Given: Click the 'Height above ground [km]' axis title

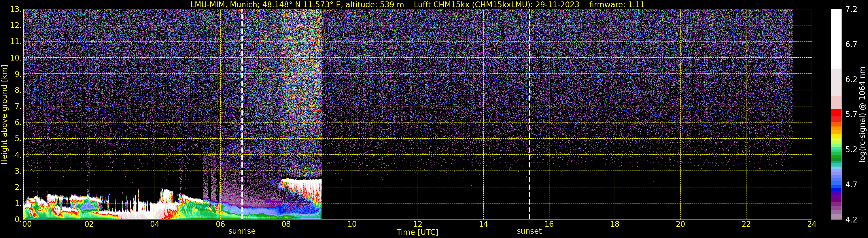Looking at the screenshot, I should [4, 114].
